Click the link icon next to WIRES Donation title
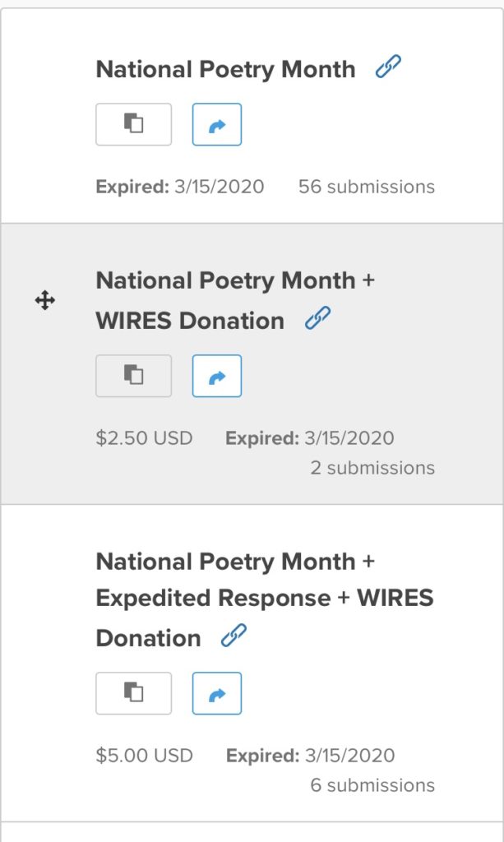 [x=320, y=319]
